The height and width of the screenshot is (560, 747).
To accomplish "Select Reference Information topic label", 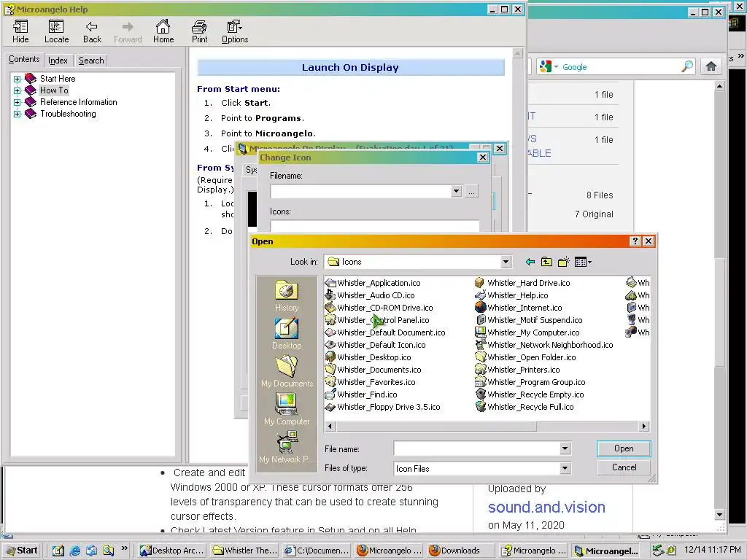I will (x=79, y=102).
